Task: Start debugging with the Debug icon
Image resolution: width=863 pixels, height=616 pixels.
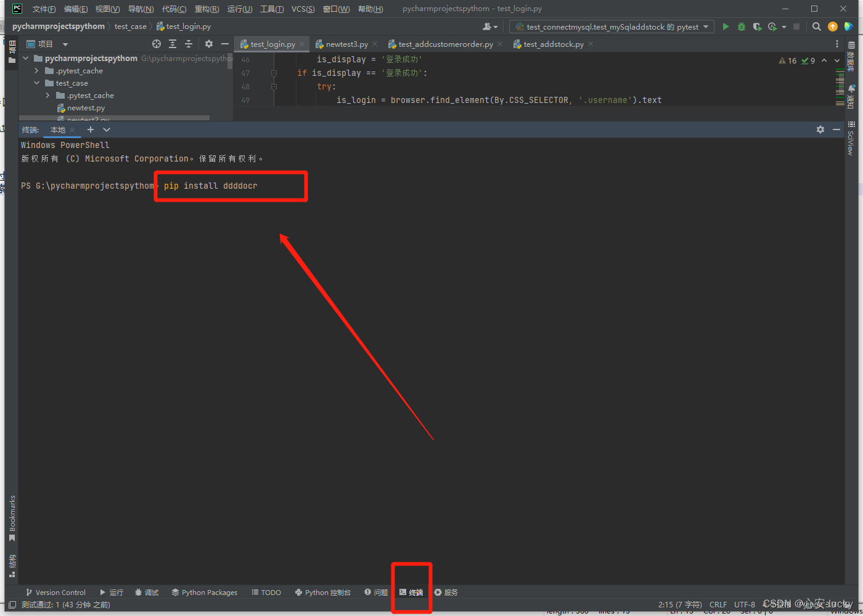Action: [741, 27]
